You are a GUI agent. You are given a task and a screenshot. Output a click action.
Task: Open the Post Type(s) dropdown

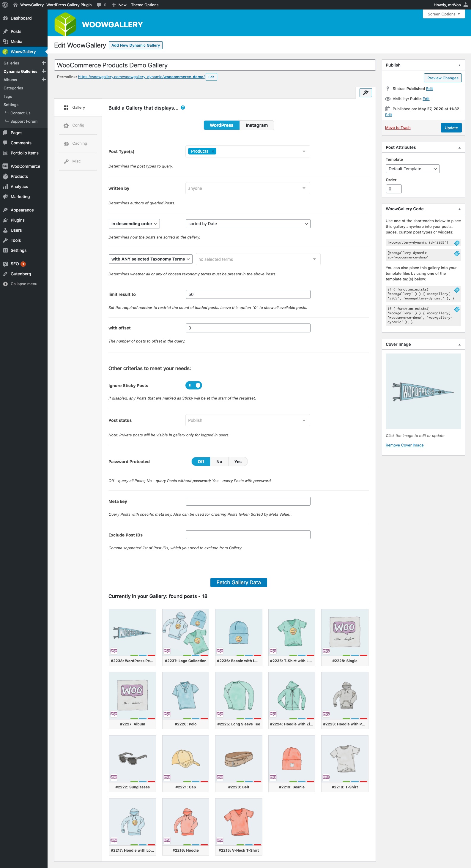(x=248, y=151)
